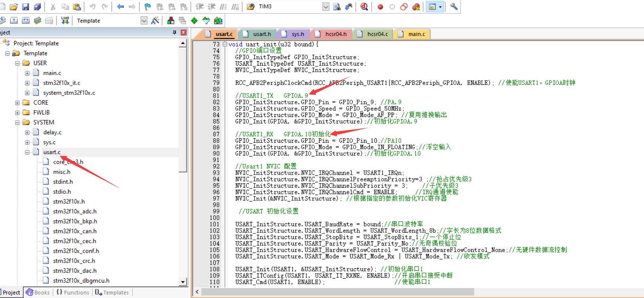Start or stop the debug session
This screenshot has height=298, width=644.
coord(364,7)
